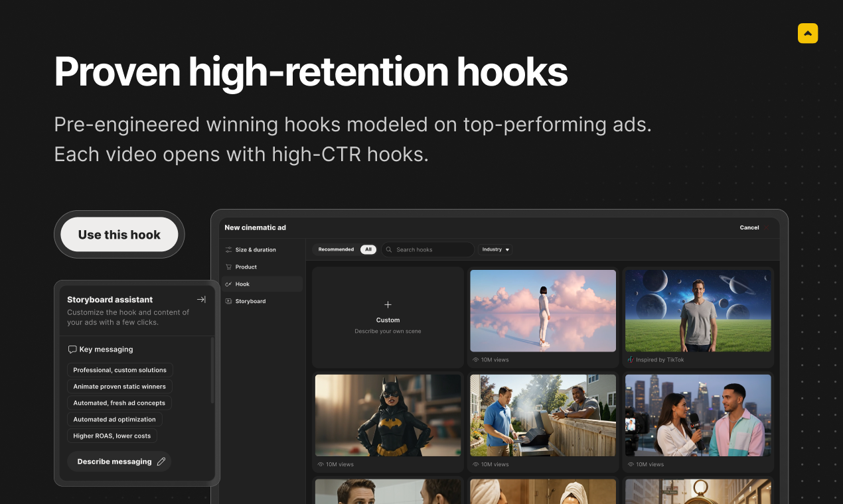Image resolution: width=843 pixels, height=504 pixels.
Task: Open the Product step
Action: pos(262,267)
